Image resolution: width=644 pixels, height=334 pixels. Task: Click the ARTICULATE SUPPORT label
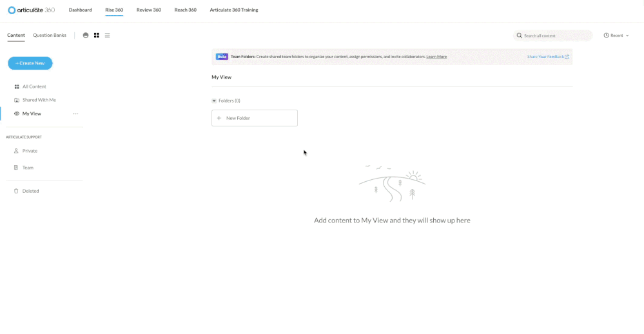point(24,137)
